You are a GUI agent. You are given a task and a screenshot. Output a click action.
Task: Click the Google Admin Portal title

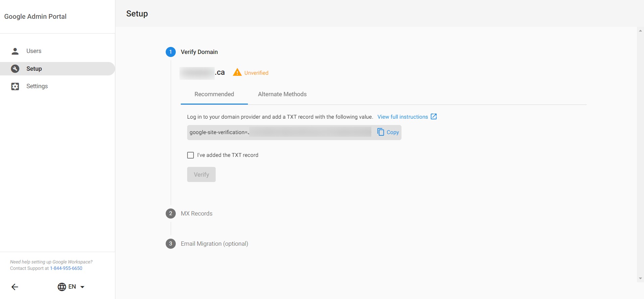[x=35, y=16]
